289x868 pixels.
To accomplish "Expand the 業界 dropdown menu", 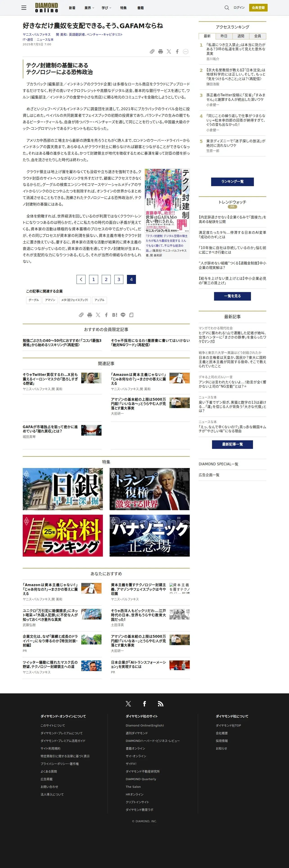I will (x=89, y=8).
